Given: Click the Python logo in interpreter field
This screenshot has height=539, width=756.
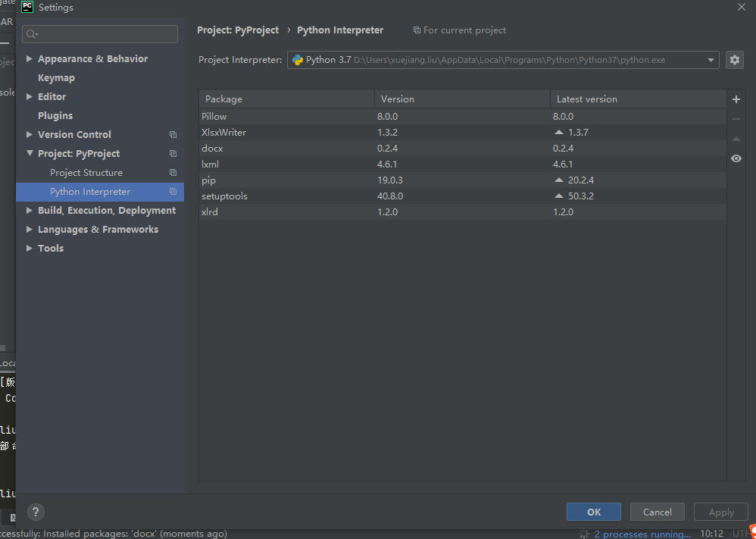Looking at the screenshot, I should tap(298, 60).
